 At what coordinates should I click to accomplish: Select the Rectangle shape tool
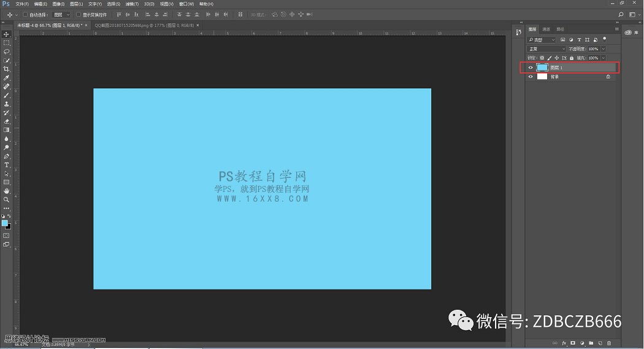[6, 182]
